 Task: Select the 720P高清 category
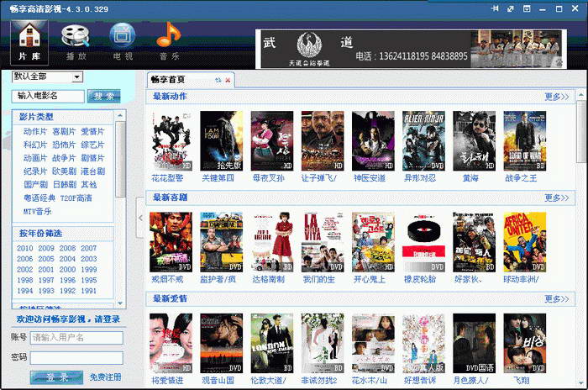pyautogui.click(x=76, y=198)
